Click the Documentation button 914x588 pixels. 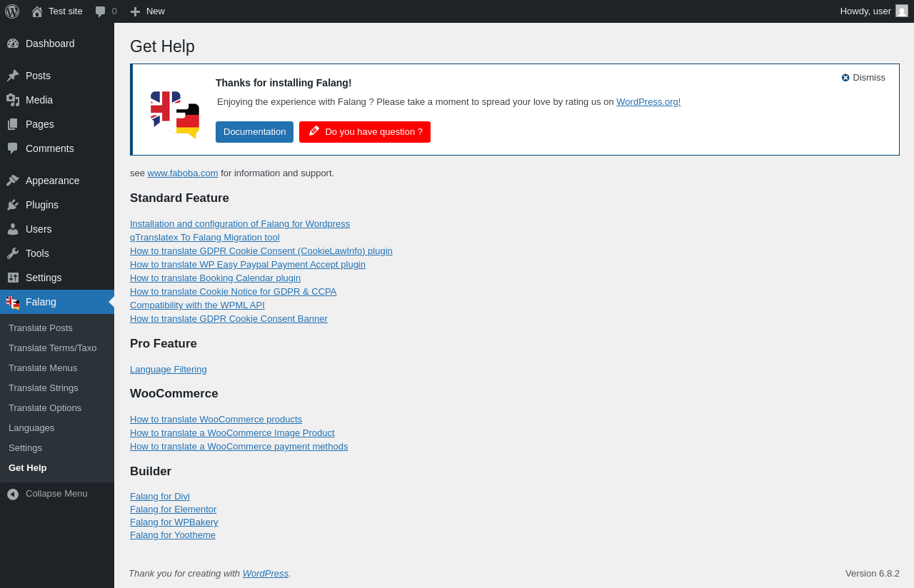tap(254, 132)
